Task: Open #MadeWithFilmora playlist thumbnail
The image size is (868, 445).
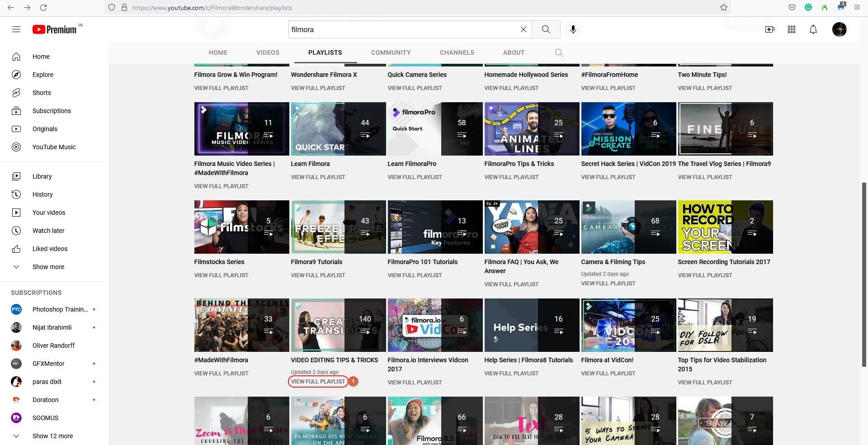Action: pos(241,325)
